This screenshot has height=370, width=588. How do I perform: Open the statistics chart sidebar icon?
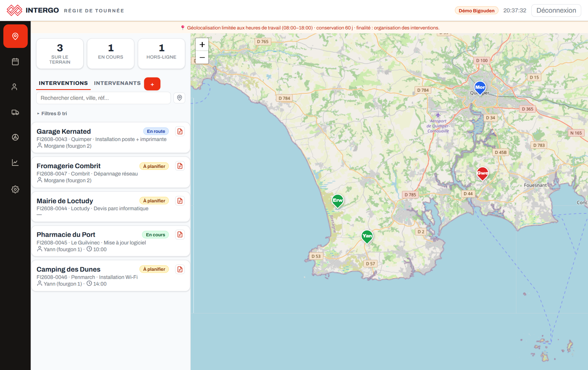point(16,163)
